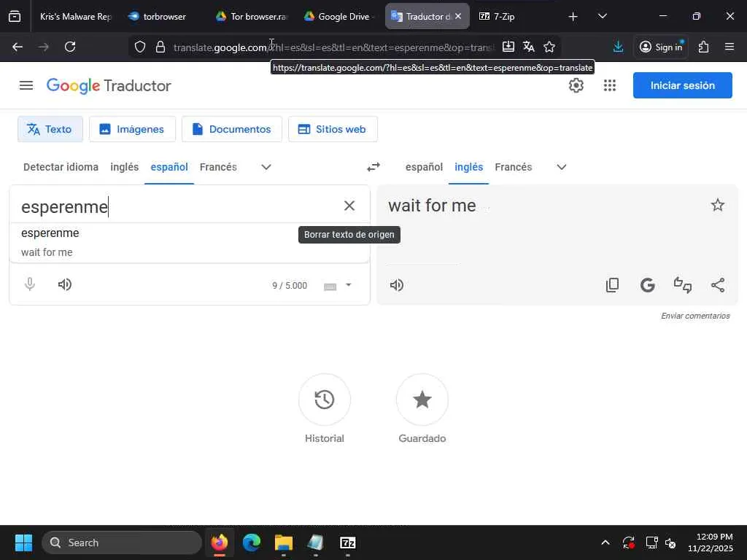Select español as target language
Screen dimensions: 747x560
[424, 167]
